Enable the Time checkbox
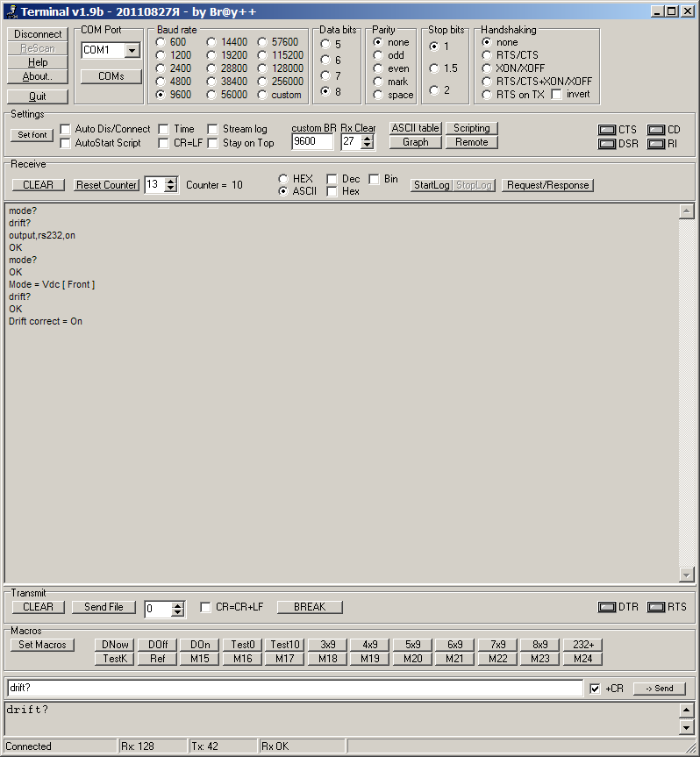Image resolution: width=700 pixels, height=757 pixels. [164, 129]
